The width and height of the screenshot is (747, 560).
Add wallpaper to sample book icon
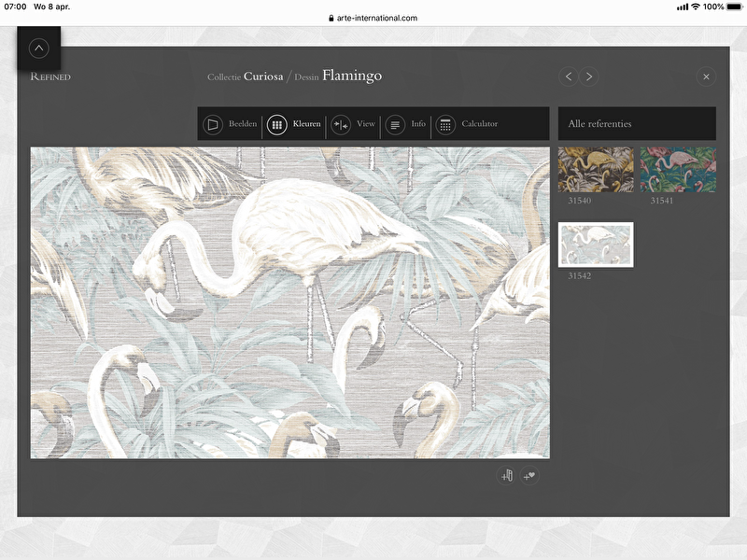[x=506, y=475]
